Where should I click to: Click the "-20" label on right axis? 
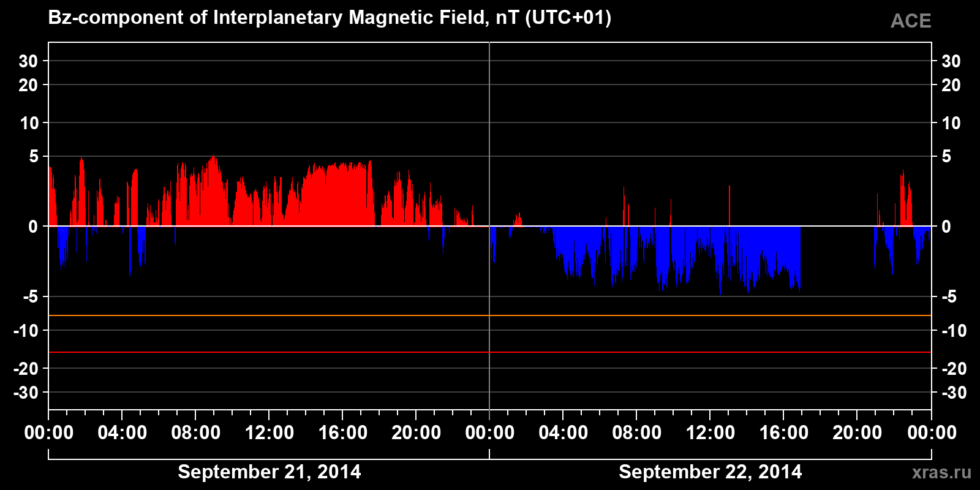954,369
